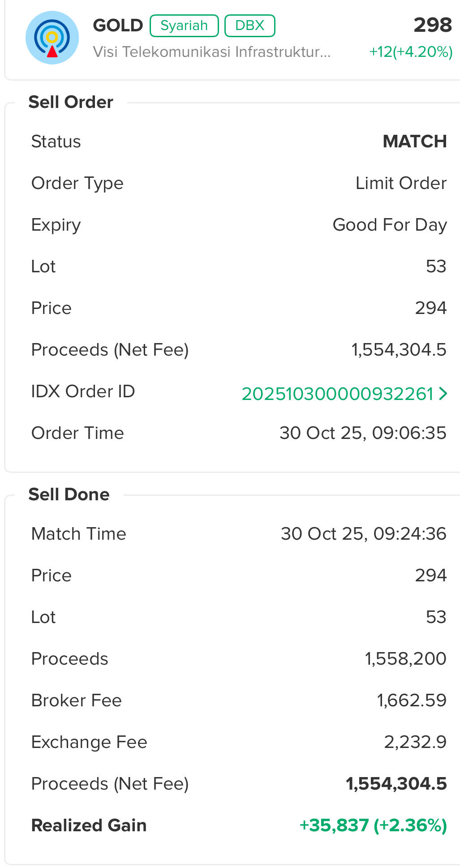The width and height of the screenshot is (460, 868).
Task: Tap the Sell Order section header
Action: point(71,102)
